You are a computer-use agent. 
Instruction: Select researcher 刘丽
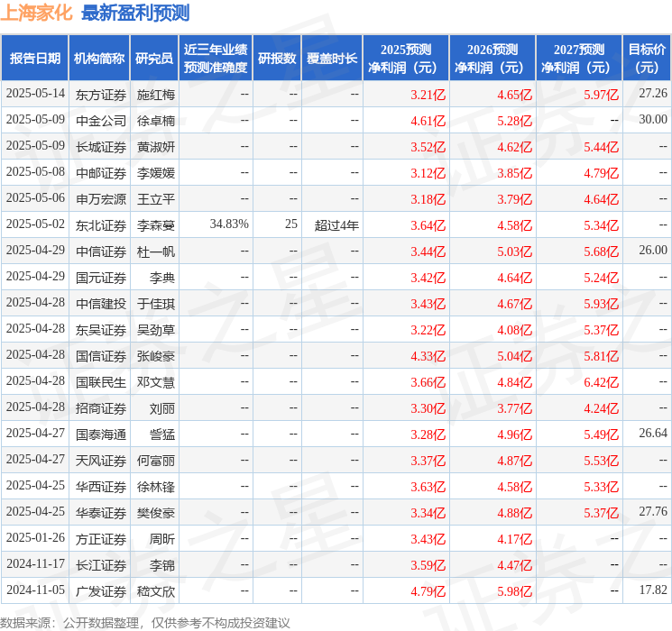(x=162, y=408)
